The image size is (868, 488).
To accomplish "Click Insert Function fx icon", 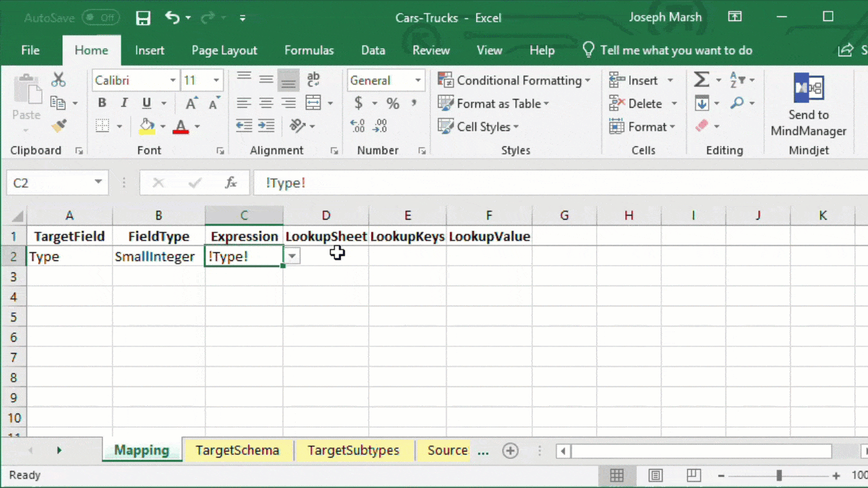I will click(231, 183).
